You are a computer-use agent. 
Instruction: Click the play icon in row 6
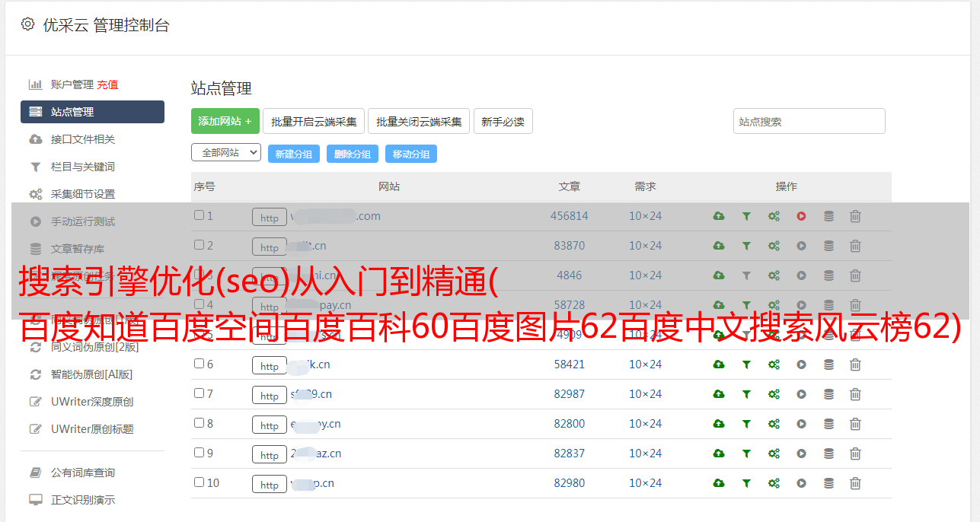tap(801, 364)
